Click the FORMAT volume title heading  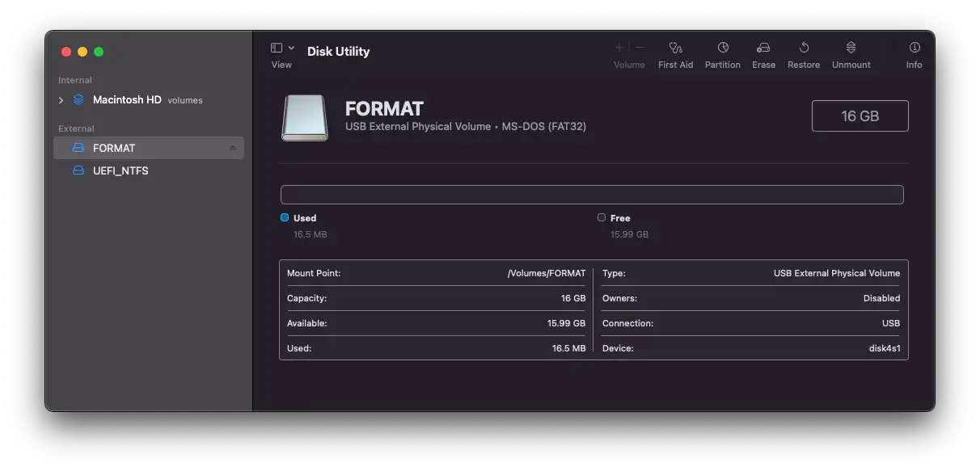click(384, 108)
